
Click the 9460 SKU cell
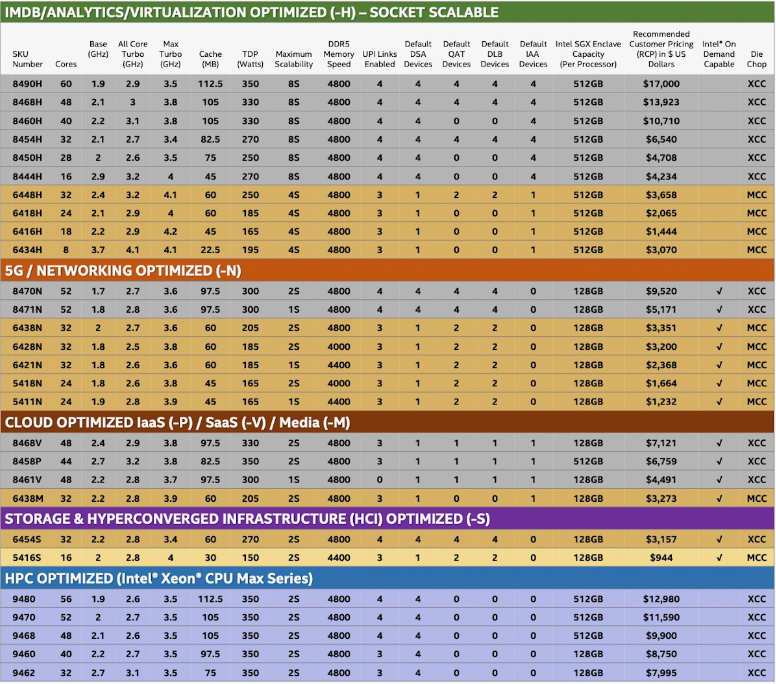24,654
